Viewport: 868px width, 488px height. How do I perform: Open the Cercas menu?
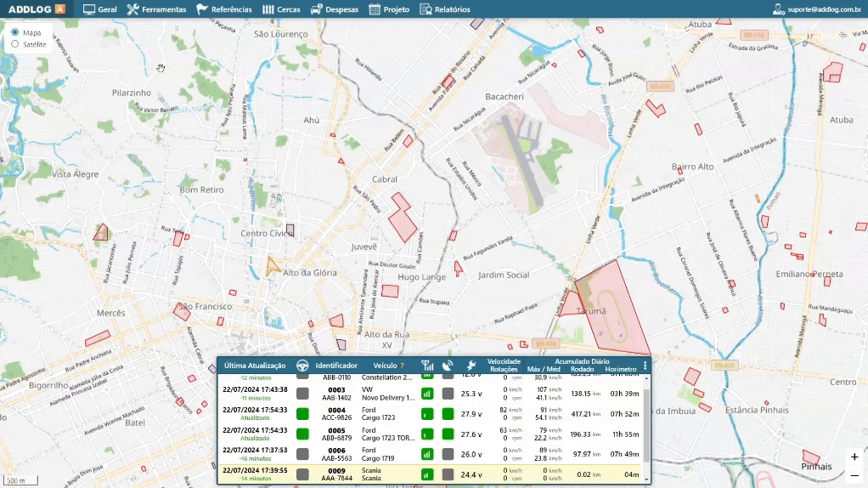281,9
